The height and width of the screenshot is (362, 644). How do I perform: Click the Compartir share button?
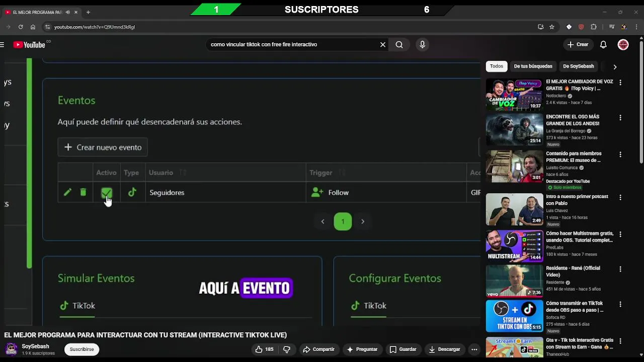318,349
